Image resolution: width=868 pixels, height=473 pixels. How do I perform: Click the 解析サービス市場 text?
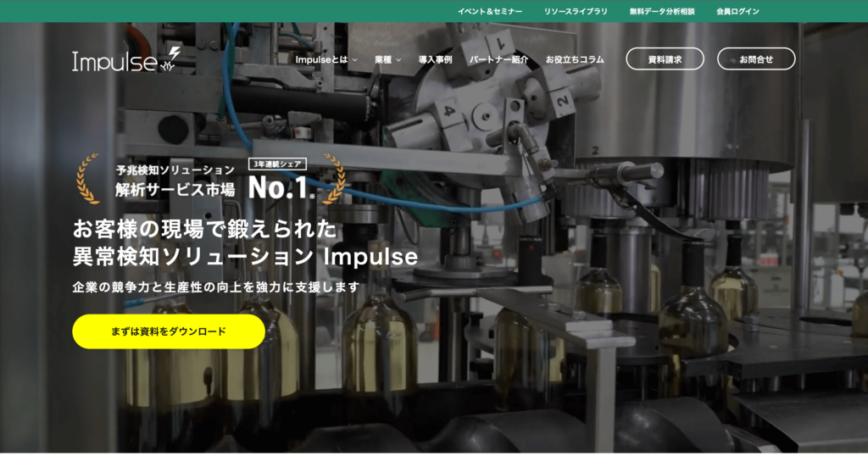[175, 189]
